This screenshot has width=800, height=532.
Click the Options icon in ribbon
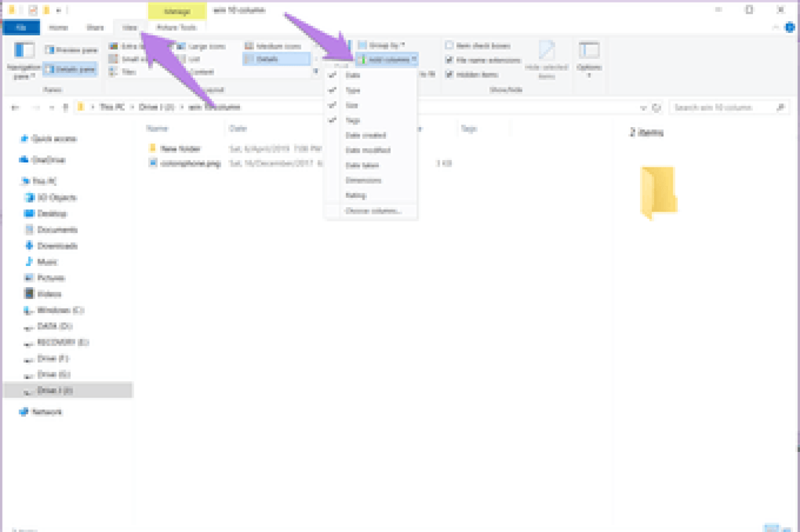(589, 51)
